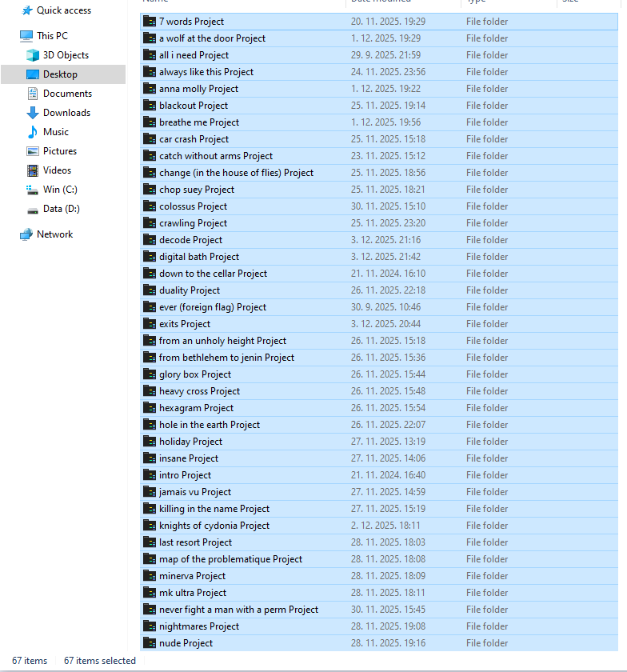The image size is (627, 672).
Task: Click the Desktop icon in the sidebar
Action: (33, 74)
